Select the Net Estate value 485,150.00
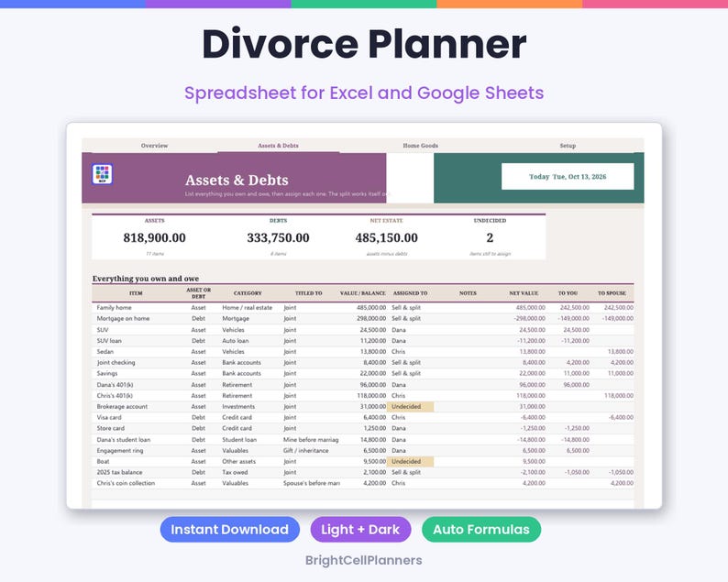 (386, 237)
